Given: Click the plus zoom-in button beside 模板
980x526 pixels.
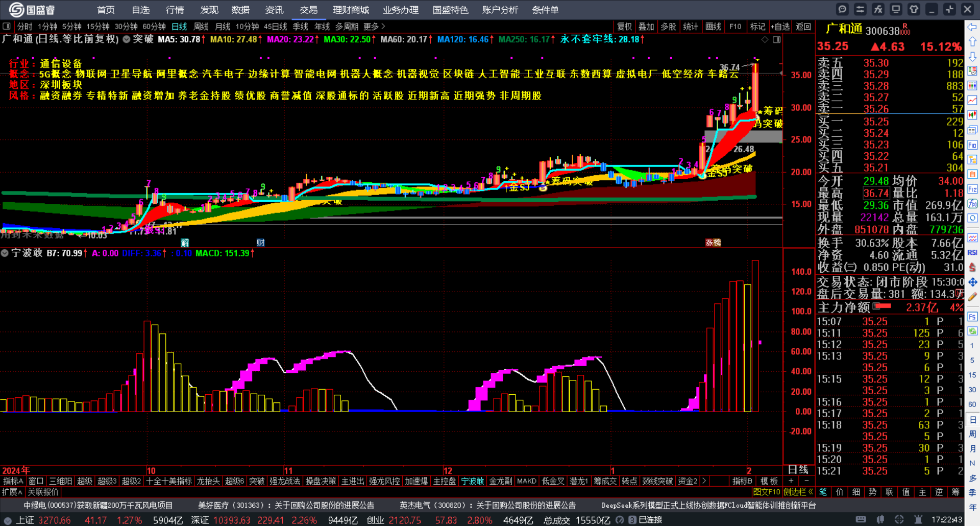Looking at the screenshot, I should pyautogui.click(x=791, y=481).
